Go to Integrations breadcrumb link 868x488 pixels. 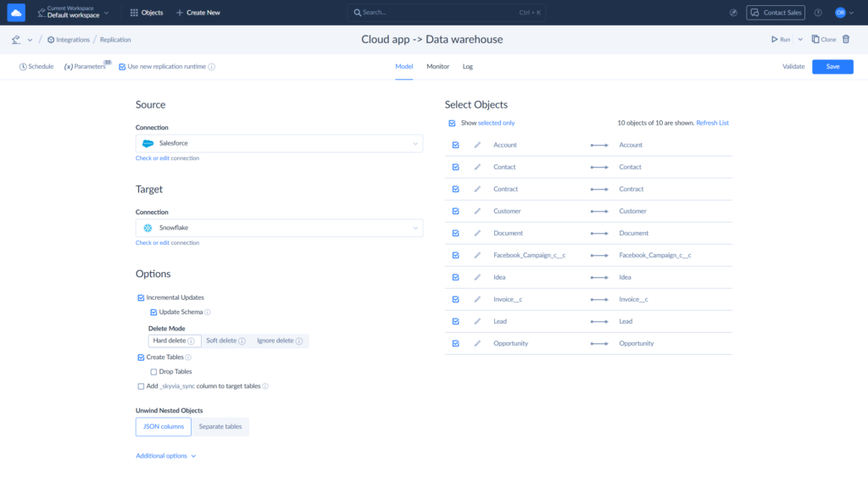[69, 40]
